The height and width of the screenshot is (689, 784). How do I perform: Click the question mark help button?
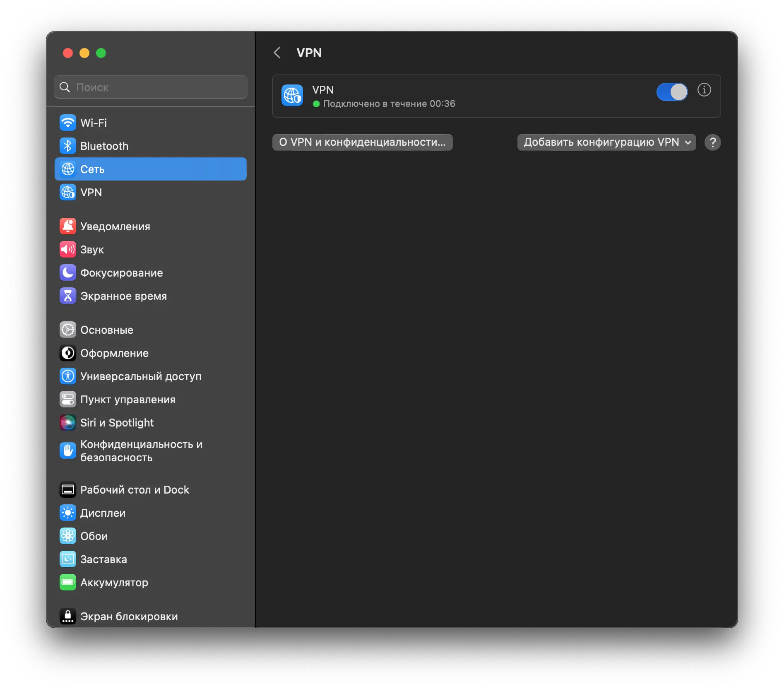(712, 142)
